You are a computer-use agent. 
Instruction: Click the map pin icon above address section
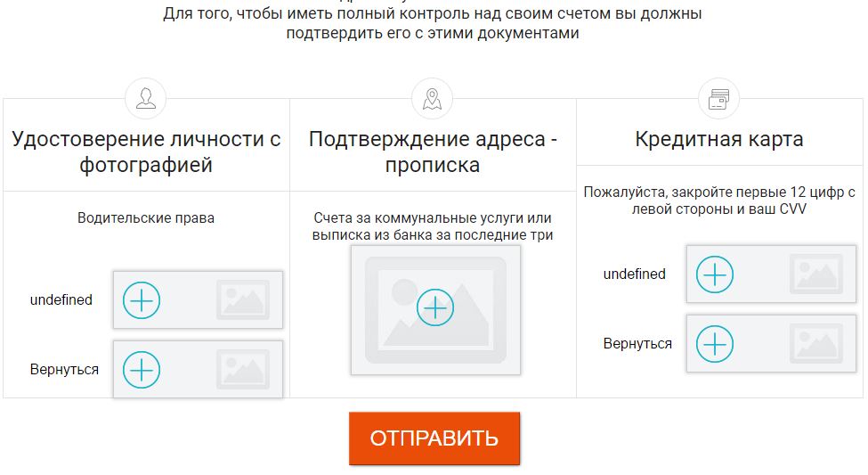pos(433,99)
